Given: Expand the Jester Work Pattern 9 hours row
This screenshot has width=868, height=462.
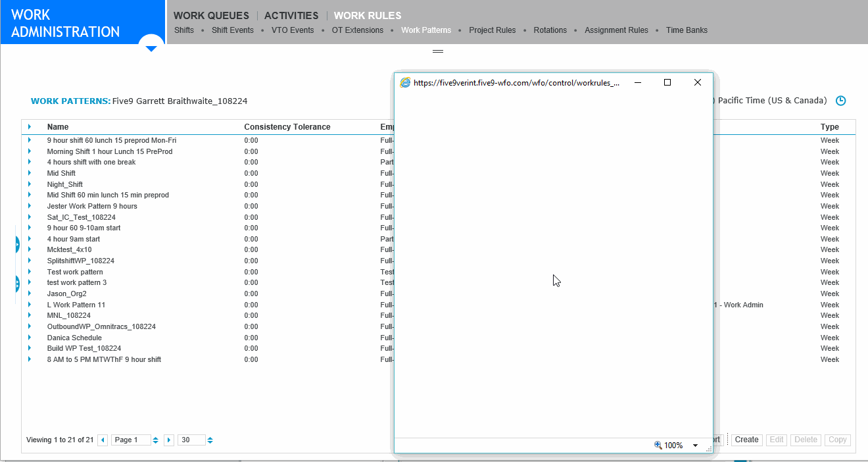Looking at the screenshot, I should [x=30, y=206].
